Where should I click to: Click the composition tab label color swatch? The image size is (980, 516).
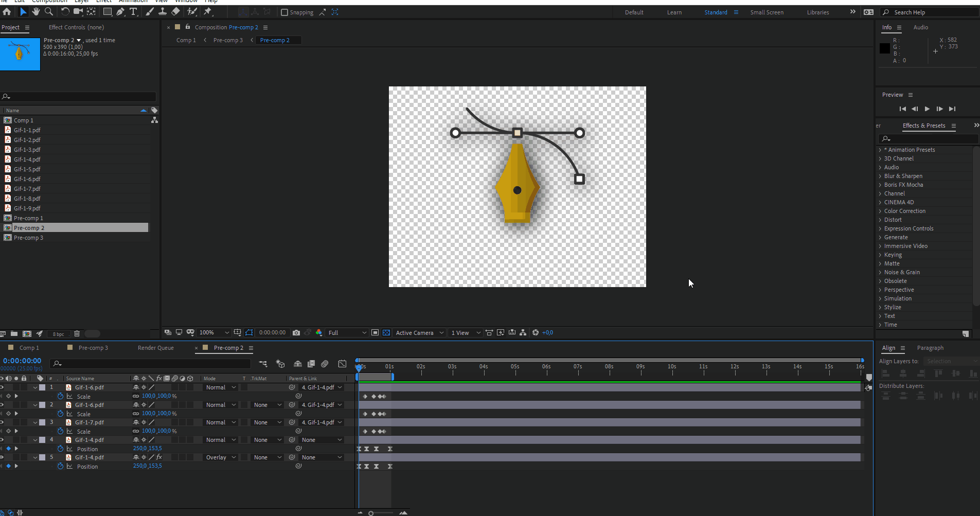click(178, 27)
